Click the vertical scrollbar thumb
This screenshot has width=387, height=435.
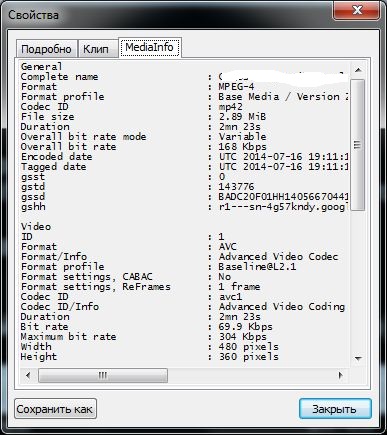[358, 145]
